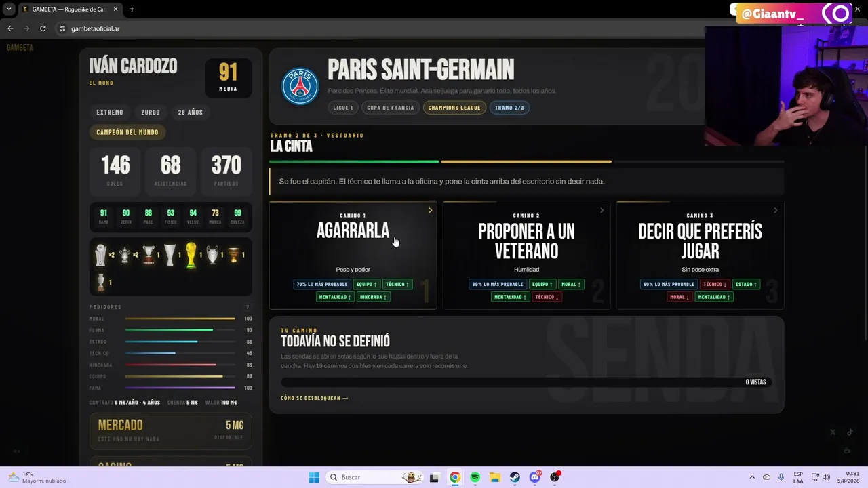Click the arrow on Camino 2 card
This screenshot has width=868, height=488.
tap(601, 211)
